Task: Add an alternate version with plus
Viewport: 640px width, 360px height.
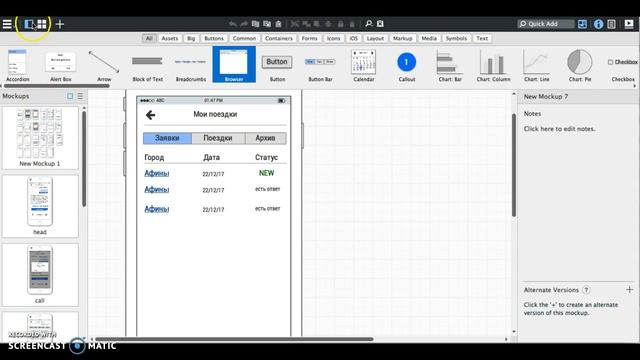Action: (x=629, y=290)
